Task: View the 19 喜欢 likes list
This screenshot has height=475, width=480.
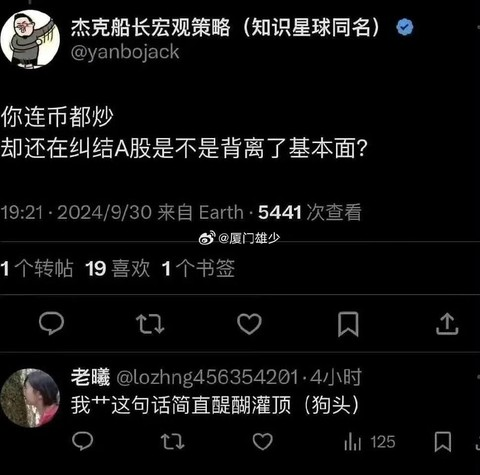Action: pyautogui.click(x=117, y=268)
